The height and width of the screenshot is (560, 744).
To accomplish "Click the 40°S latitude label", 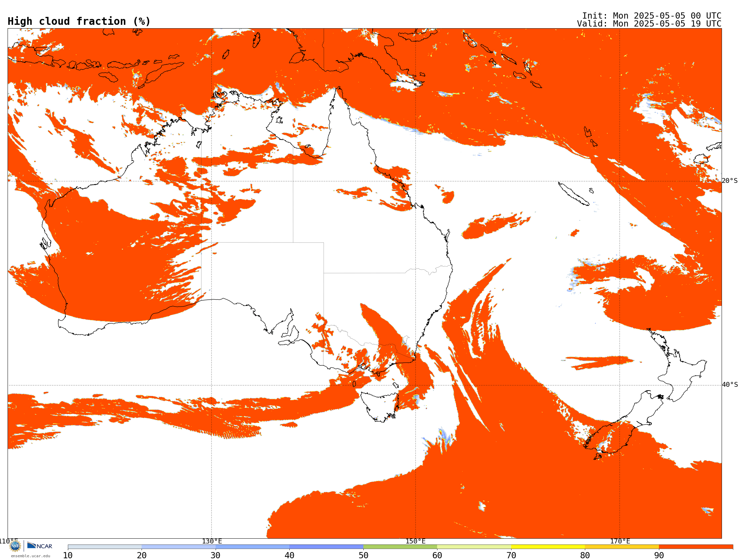I will point(730,384).
